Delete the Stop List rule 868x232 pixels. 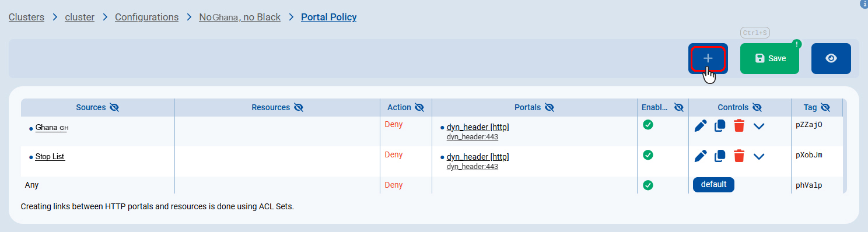coord(739,156)
